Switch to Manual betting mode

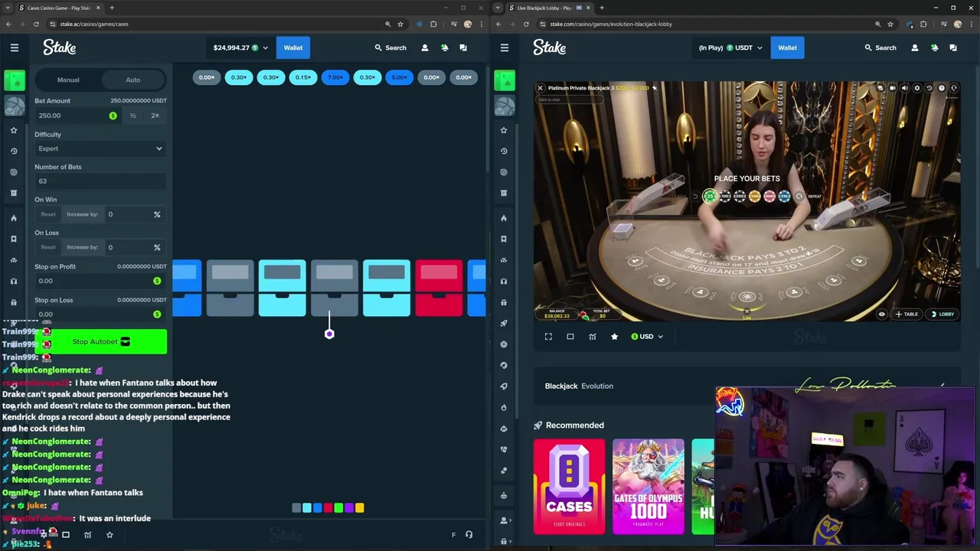[x=68, y=80]
